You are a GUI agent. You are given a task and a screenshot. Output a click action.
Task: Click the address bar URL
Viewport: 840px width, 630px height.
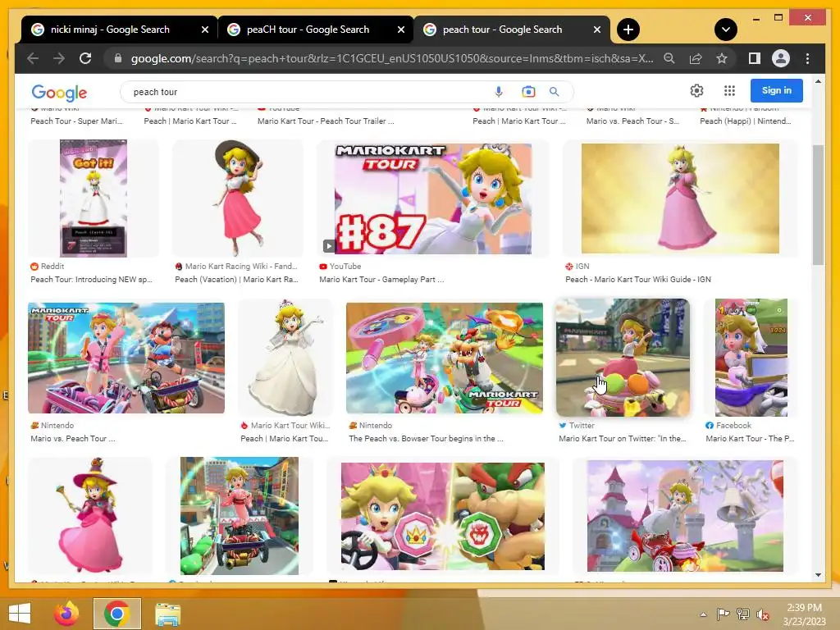[x=391, y=58]
